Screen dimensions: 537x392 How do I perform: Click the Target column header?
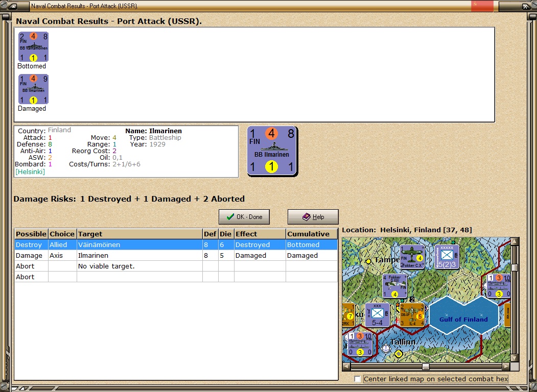(139, 234)
